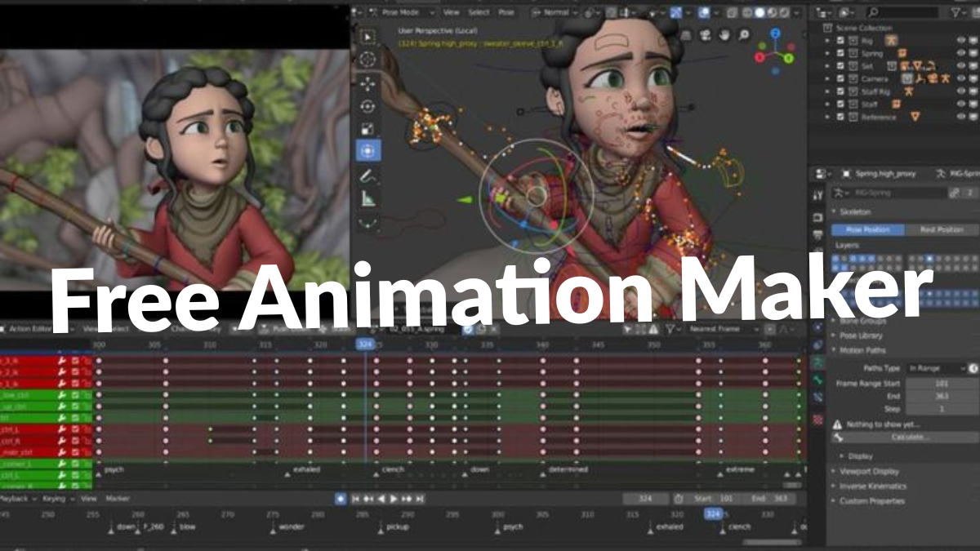Uncheck the Set collection checkbox
980x551 pixels.
tap(840, 65)
